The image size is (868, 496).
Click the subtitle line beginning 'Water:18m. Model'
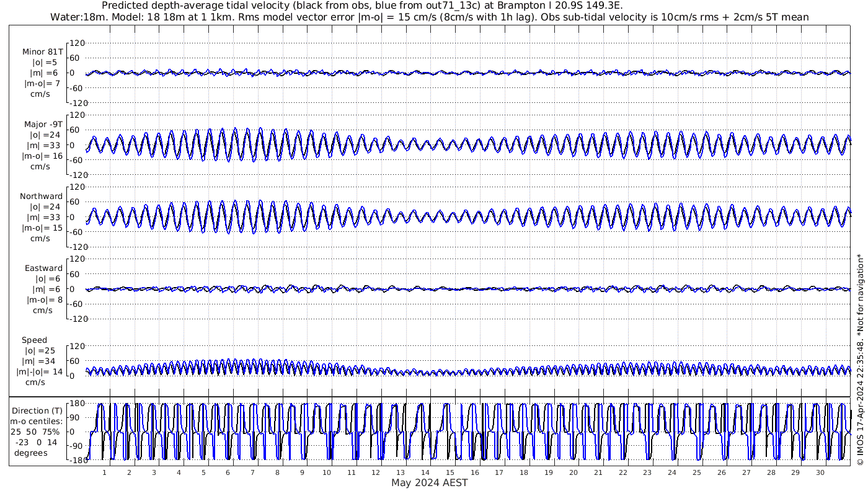[430, 17]
